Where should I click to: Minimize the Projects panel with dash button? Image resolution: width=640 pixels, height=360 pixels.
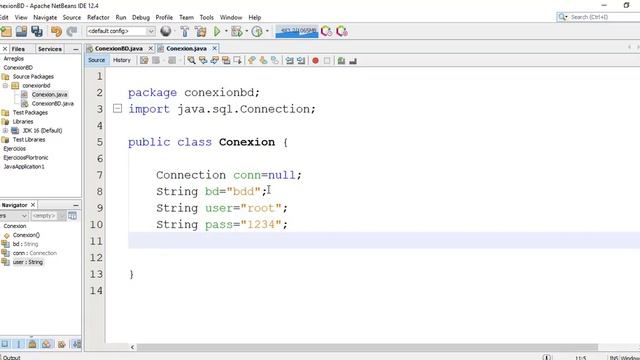coord(76,49)
